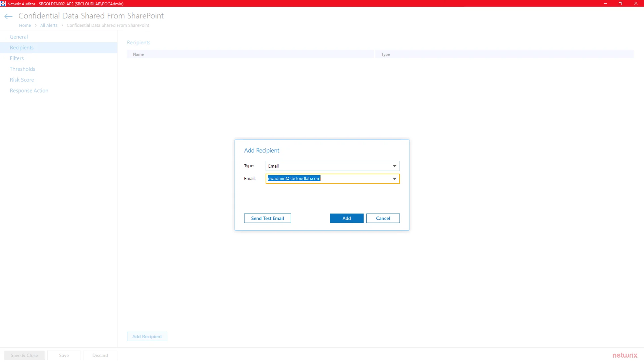Navigate to Home breadcrumb
This screenshot has width=644, height=362.
25,25
